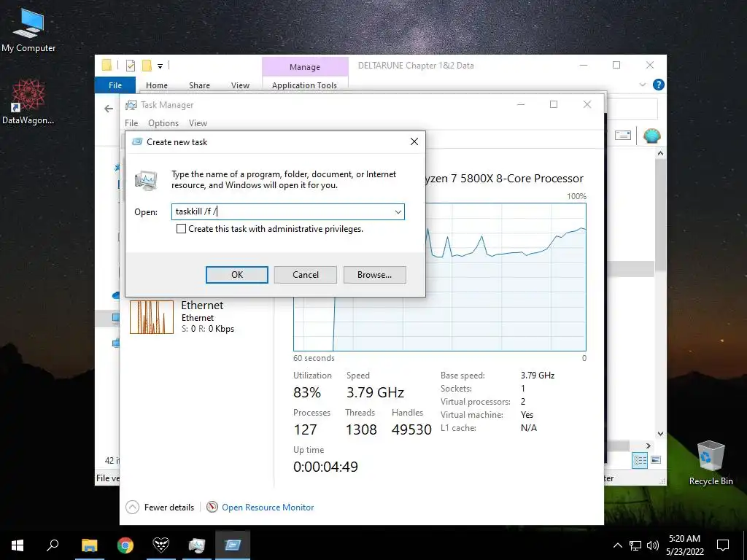Switch Explorer to details view icon
The width and height of the screenshot is (747, 560).
pyautogui.click(x=640, y=460)
